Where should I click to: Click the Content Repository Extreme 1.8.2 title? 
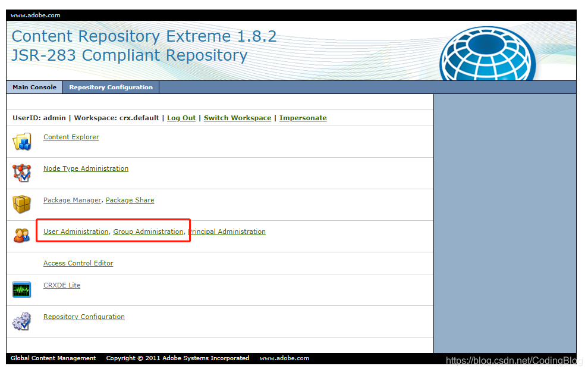pos(144,36)
